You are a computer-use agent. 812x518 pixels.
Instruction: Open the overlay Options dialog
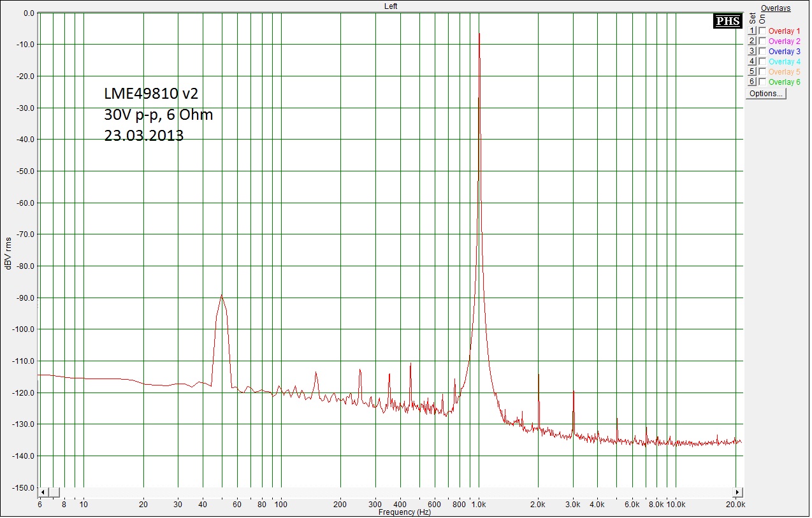click(x=766, y=94)
